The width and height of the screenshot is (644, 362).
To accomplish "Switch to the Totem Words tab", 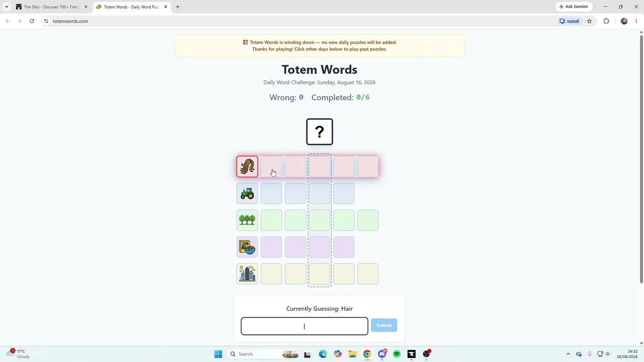I will [132, 7].
